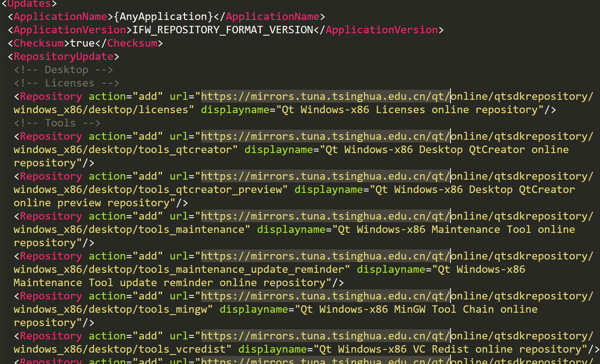Click the closing ApplicationVersion tag

click(378, 30)
